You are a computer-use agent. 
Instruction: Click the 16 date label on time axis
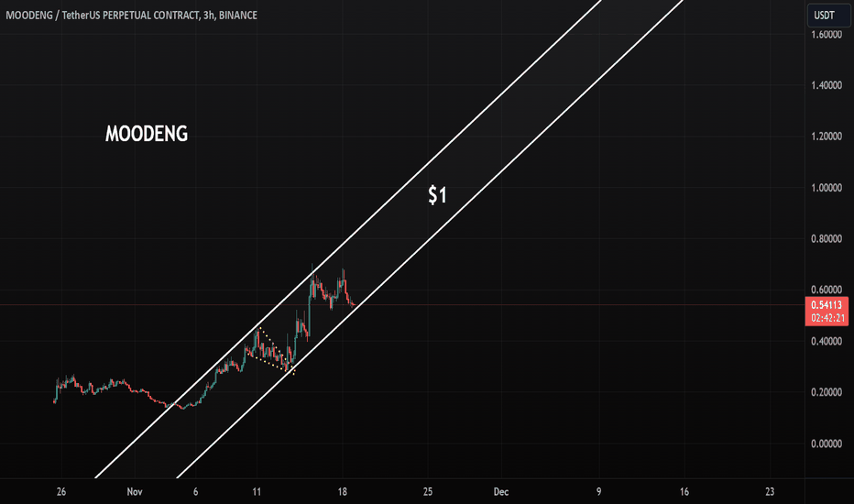684,491
